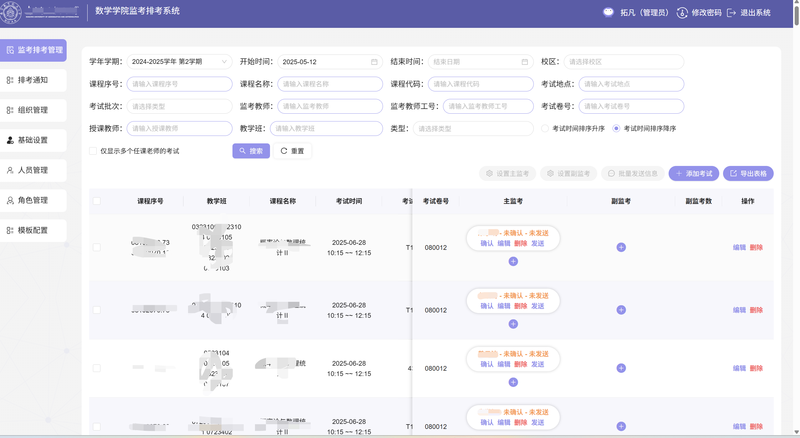Screen dimensions: 800x438
Task: Add 副监考 plus icon in second row
Action: tap(621, 310)
